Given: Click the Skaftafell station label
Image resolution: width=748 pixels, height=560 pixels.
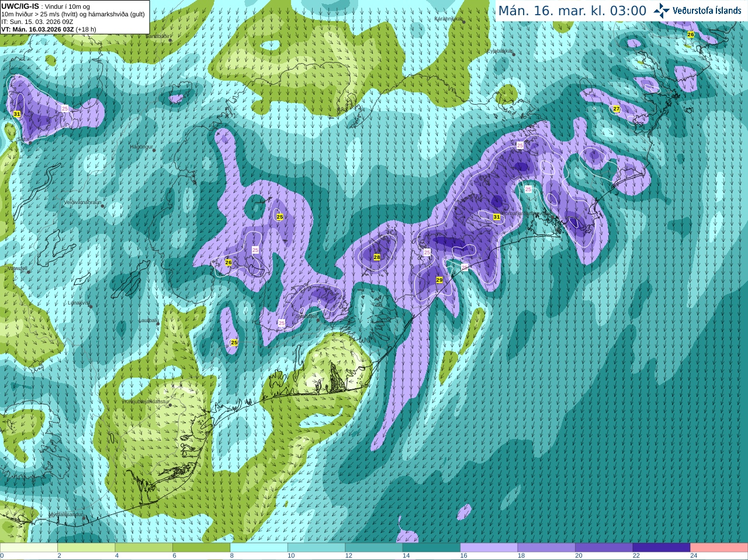Looking at the screenshot, I should 307,316.
